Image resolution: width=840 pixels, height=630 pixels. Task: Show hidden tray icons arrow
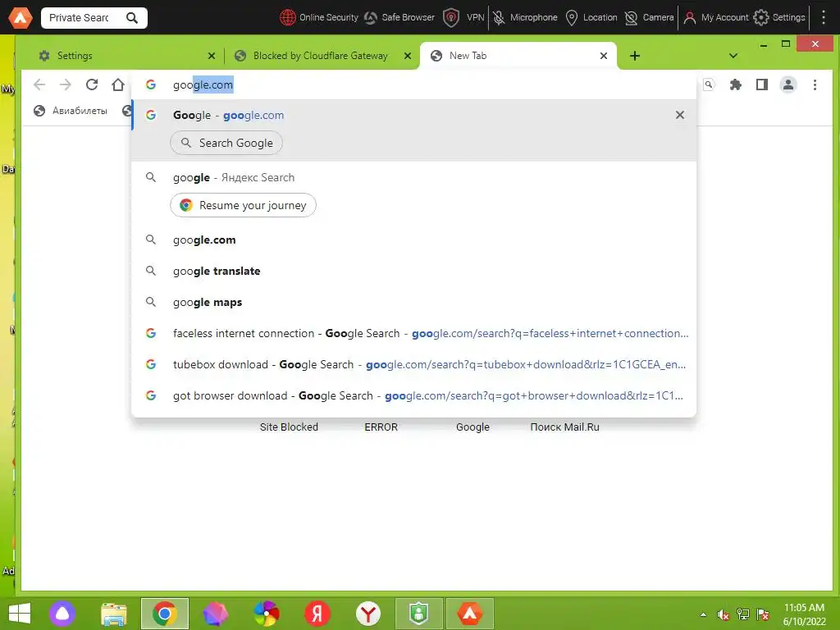pyautogui.click(x=703, y=614)
